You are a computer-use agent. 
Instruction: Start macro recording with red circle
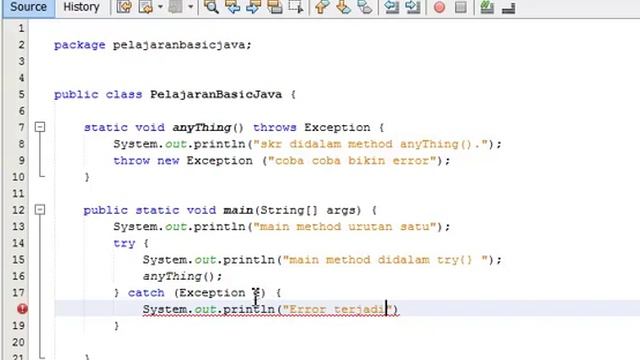coord(440,7)
